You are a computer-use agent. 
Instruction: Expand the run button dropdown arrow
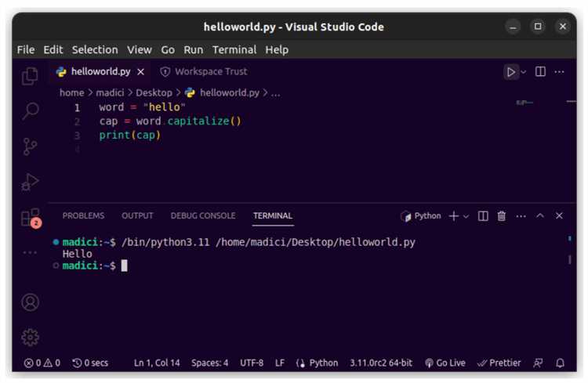pyautogui.click(x=524, y=71)
